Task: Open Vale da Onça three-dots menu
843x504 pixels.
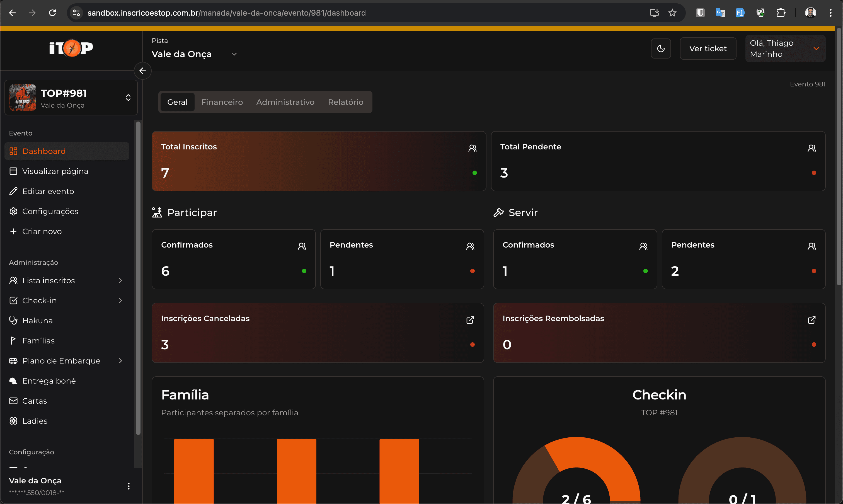Action: pos(129,486)
